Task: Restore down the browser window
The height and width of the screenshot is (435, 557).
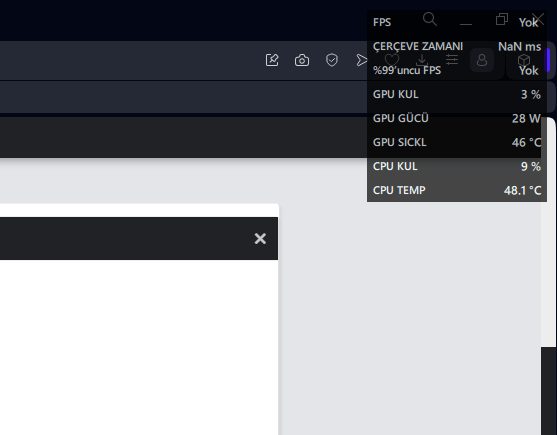Action: (502, 19)
